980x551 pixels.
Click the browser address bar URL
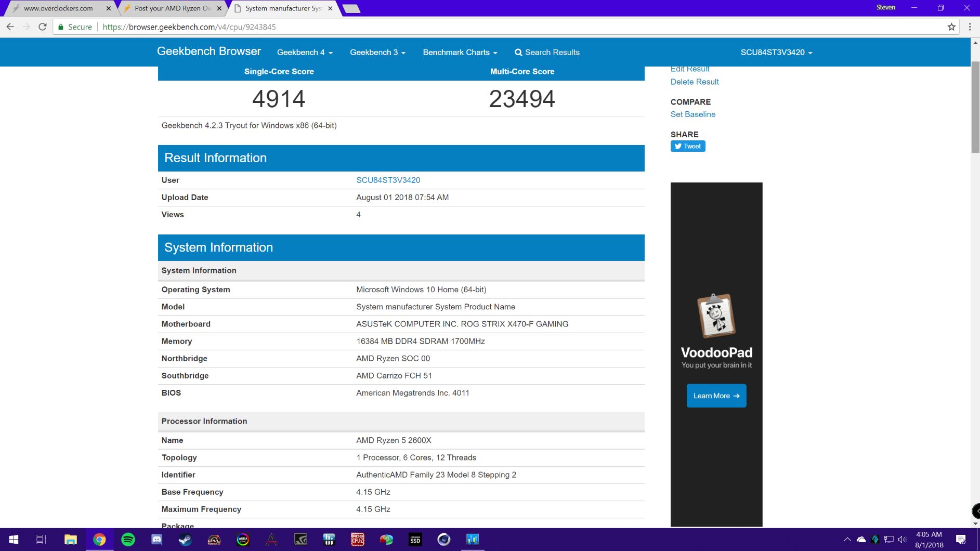(189, 27)
